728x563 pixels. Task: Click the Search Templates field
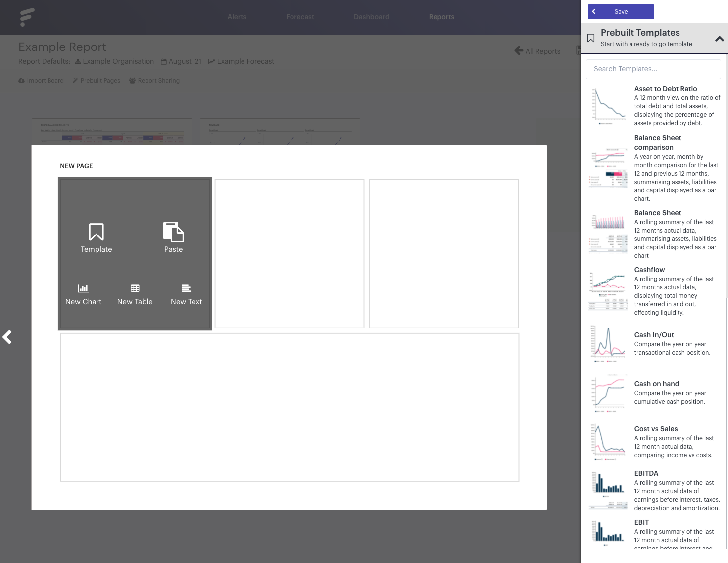click(653, 69)
